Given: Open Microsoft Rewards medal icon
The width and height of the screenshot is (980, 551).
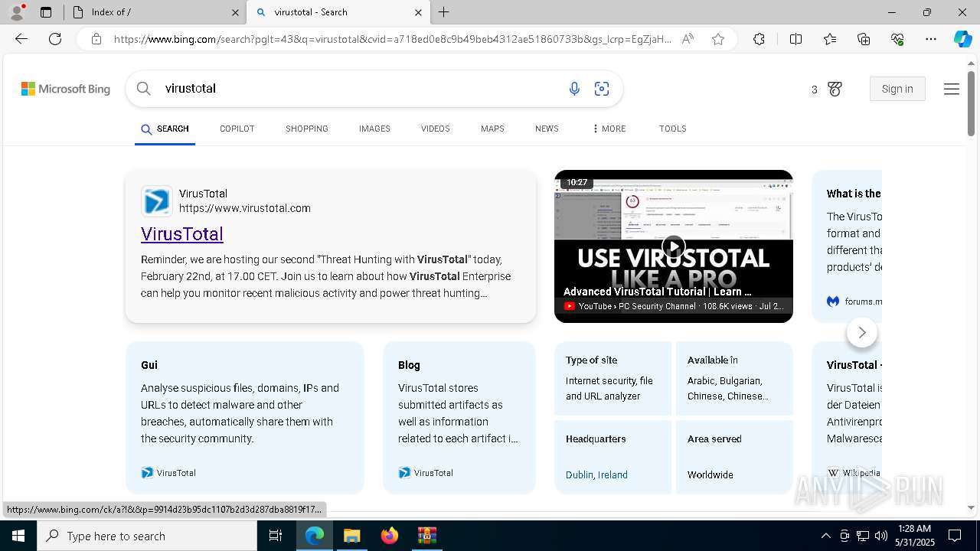Looking at the screenshot, I should (835, 89).
